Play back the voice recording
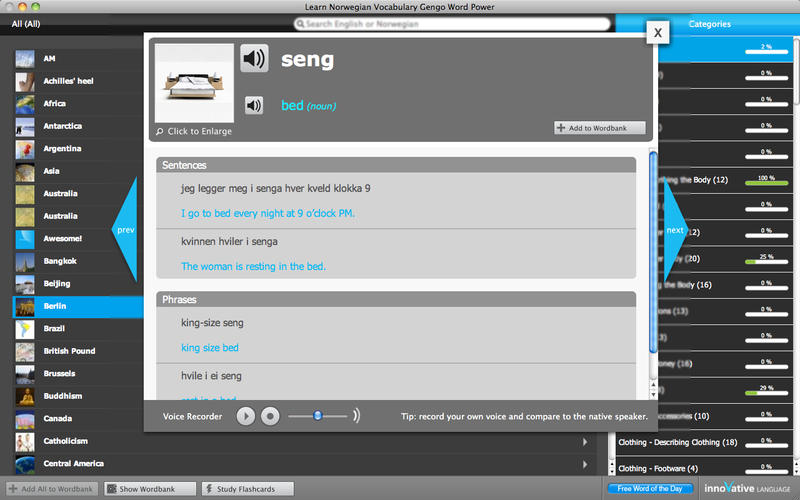 (245, 416)
